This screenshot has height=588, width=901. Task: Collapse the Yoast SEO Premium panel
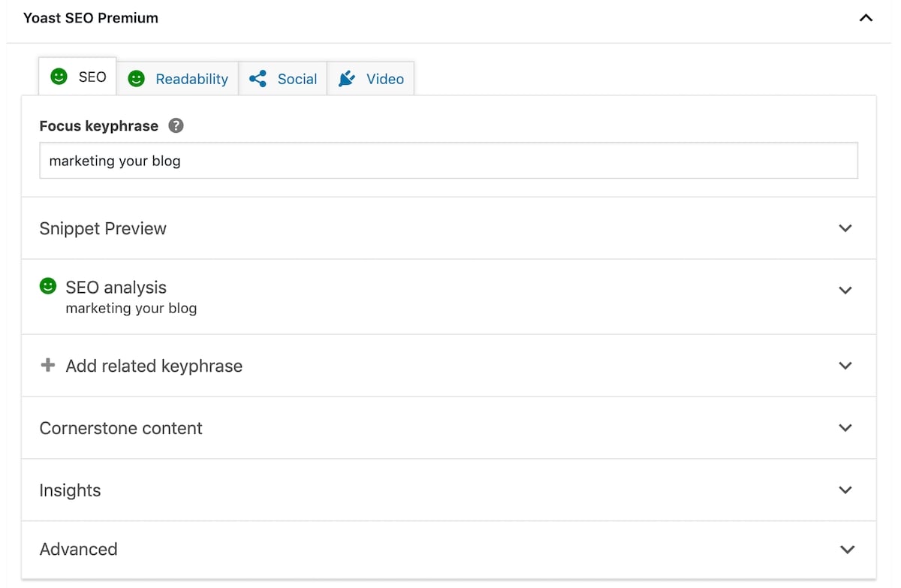click(x=866, y=17)
